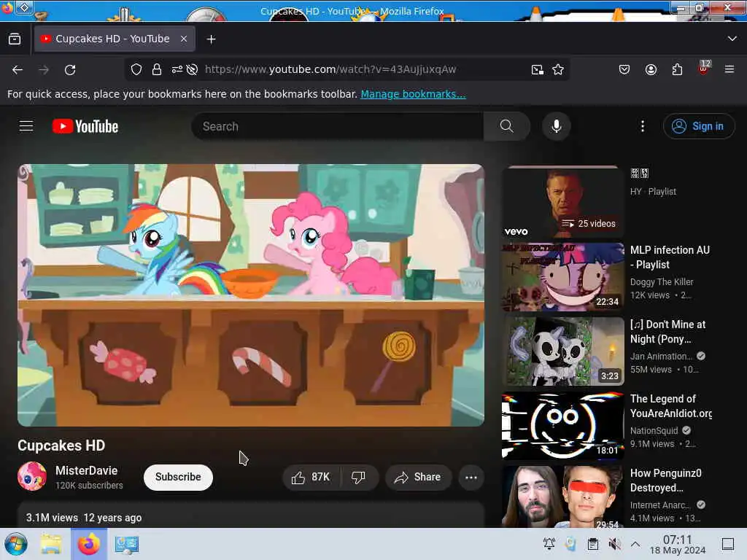Click the forward navigation arrow
747x560 pixels.
(44, 70)
